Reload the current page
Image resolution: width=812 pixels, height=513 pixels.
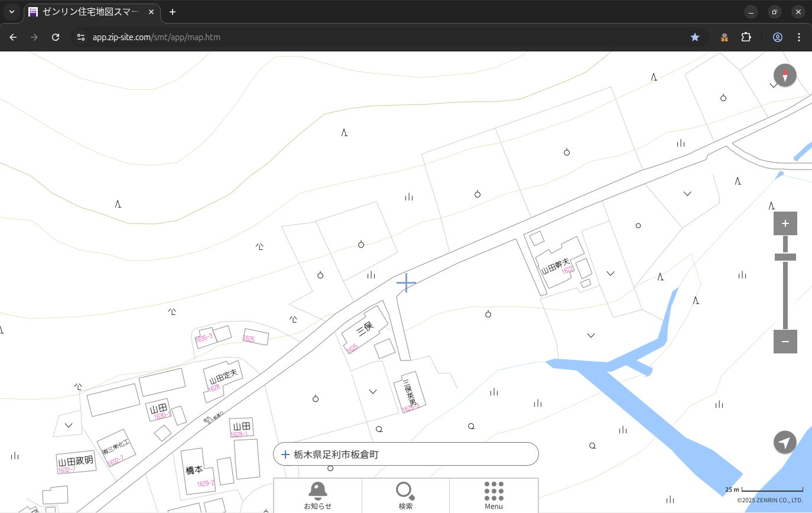coord(56,37)
